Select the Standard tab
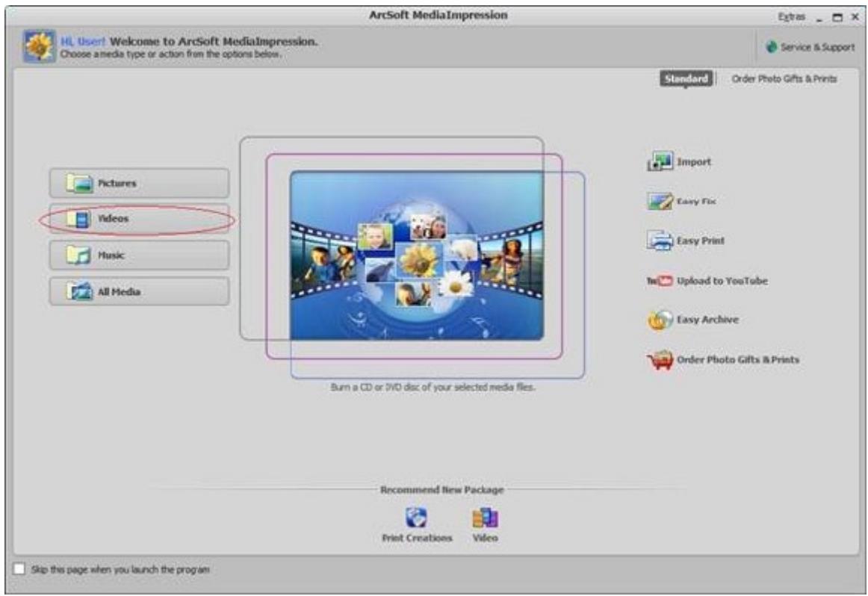The width and height of the screenshot is (868, 596). coord(686,78)
